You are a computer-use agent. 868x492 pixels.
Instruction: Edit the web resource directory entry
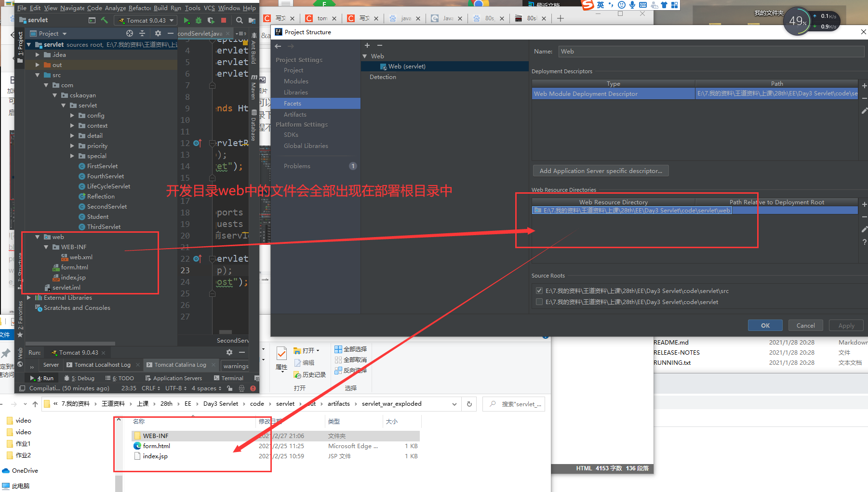pyautogui.click(x=864, y=229)
